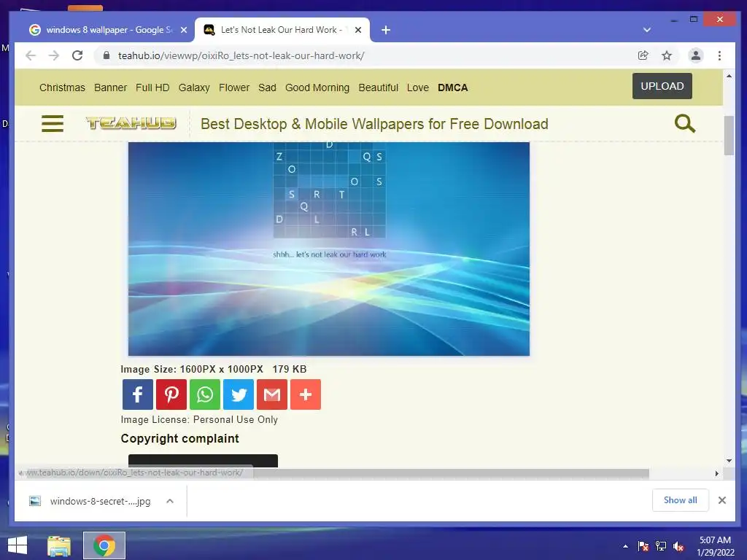The width and height of the screenshot is (747, 560).
Task: Close the Let's Not Leak Our Hard Work tab
Action: click(358, 30)
